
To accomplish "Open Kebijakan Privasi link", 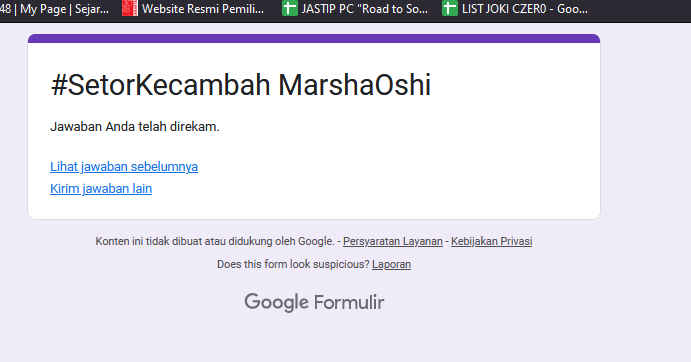I will (491, 241).
